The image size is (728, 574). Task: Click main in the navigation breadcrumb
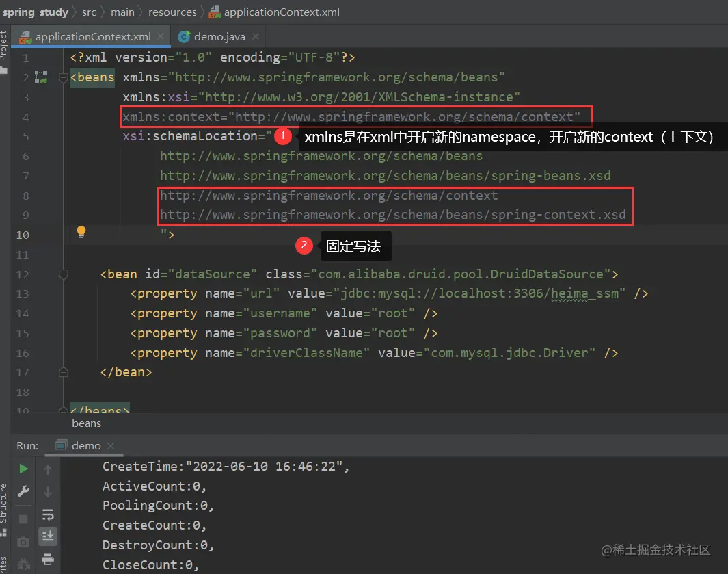(122, 12)
